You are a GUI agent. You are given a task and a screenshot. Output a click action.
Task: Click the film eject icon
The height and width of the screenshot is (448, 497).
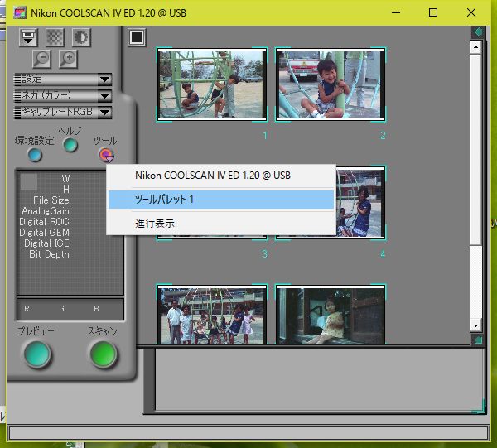point(28,37)
